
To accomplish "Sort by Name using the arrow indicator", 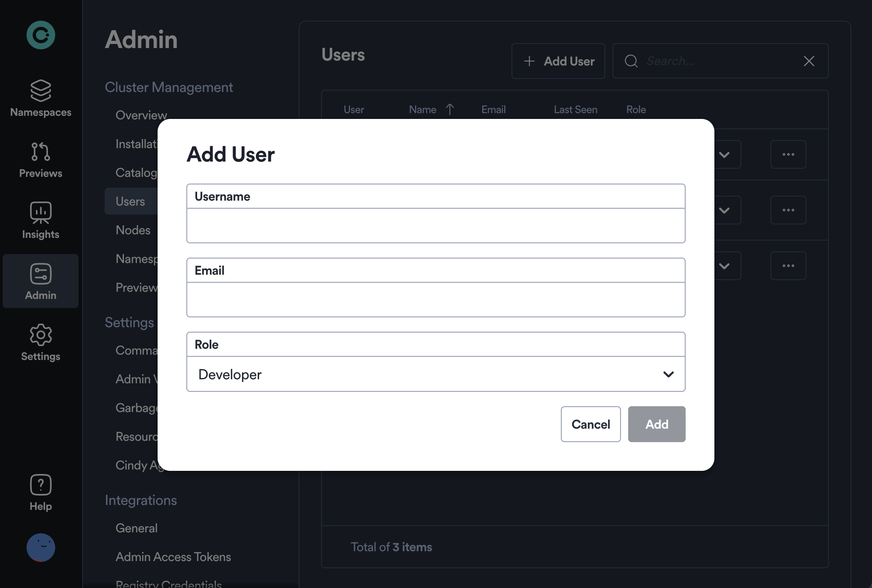I will pyautogui.click(x=449, y=109).
